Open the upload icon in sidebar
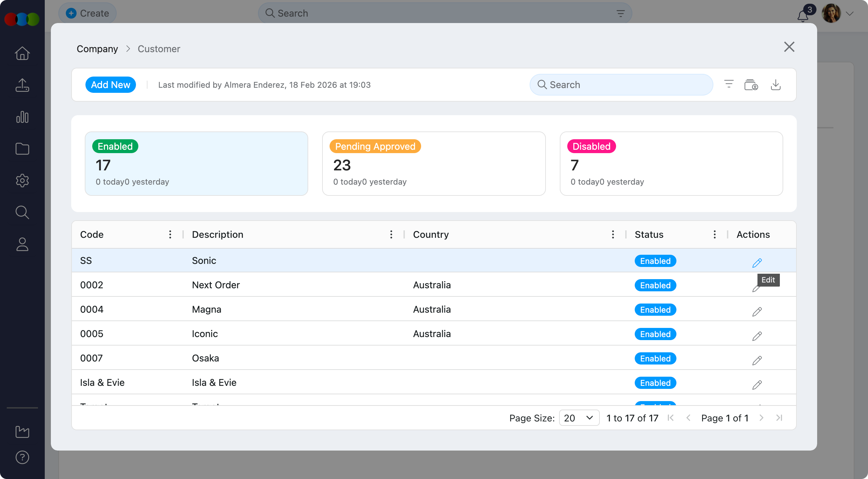This screenshot has height=479, width=868. coord(22,85)
